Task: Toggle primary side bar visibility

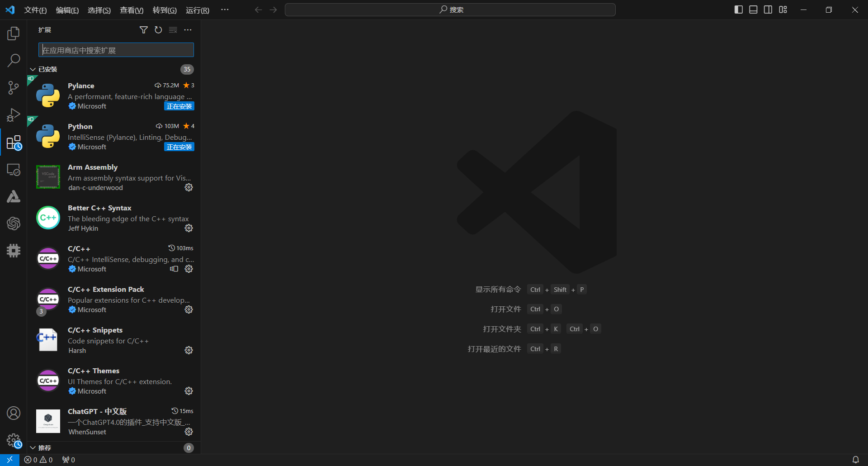Action: 739,10
